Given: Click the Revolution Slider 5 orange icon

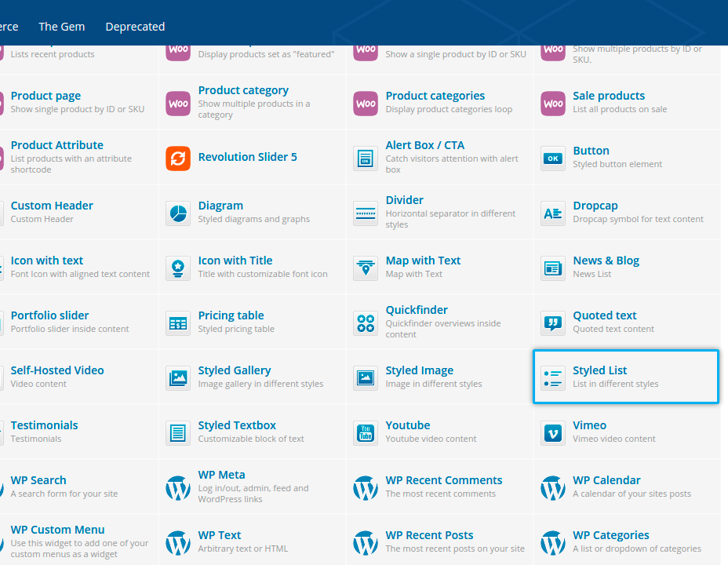Looking at the screenshot, I should [x=178, y=158].
